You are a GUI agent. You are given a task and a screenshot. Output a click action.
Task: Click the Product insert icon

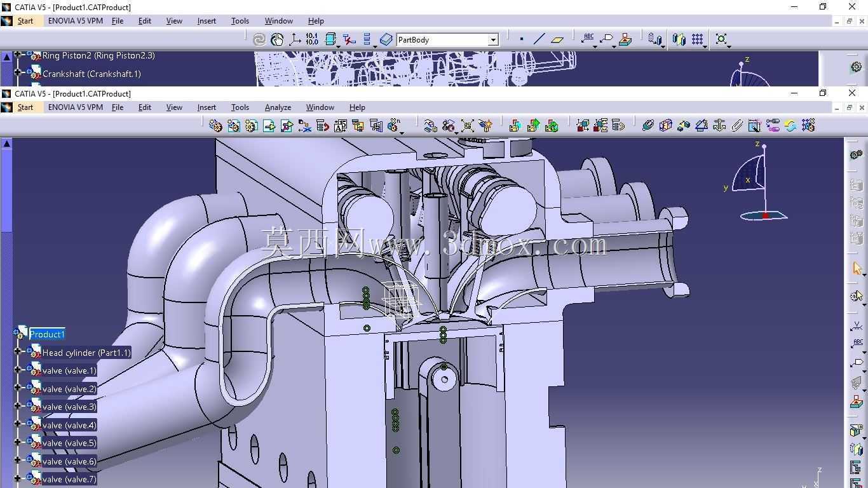pos(233,125)
